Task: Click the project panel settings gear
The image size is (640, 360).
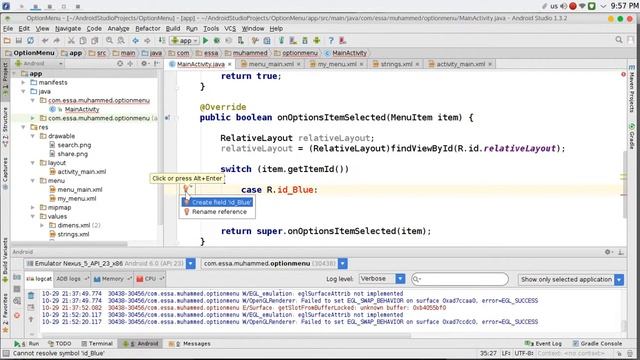Action: coord(144,64)
